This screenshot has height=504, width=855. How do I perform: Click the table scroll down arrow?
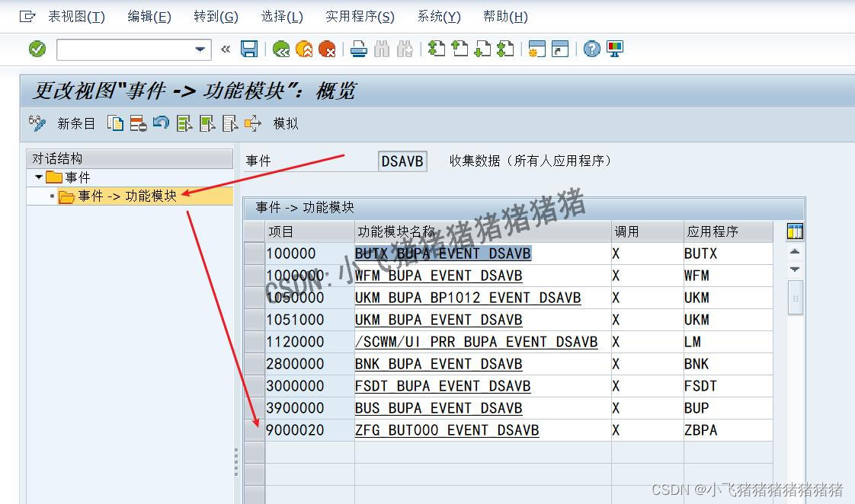tap(795, 270)
